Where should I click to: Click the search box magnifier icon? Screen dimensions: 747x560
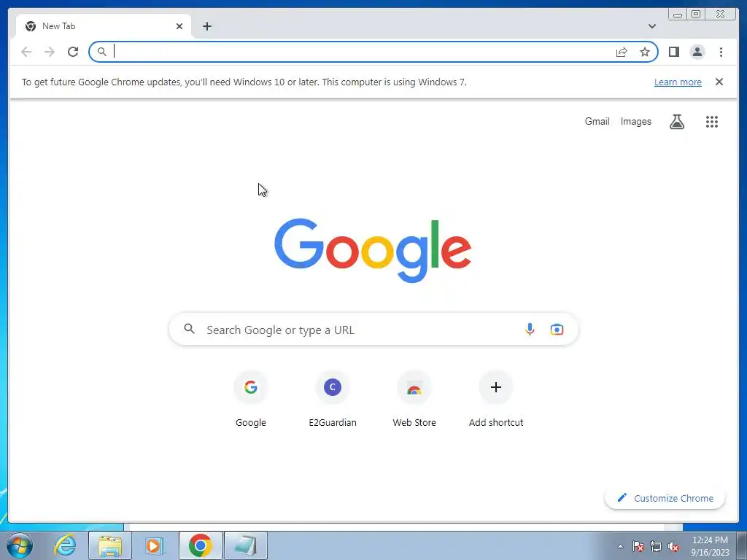click(x=189, y=329)
